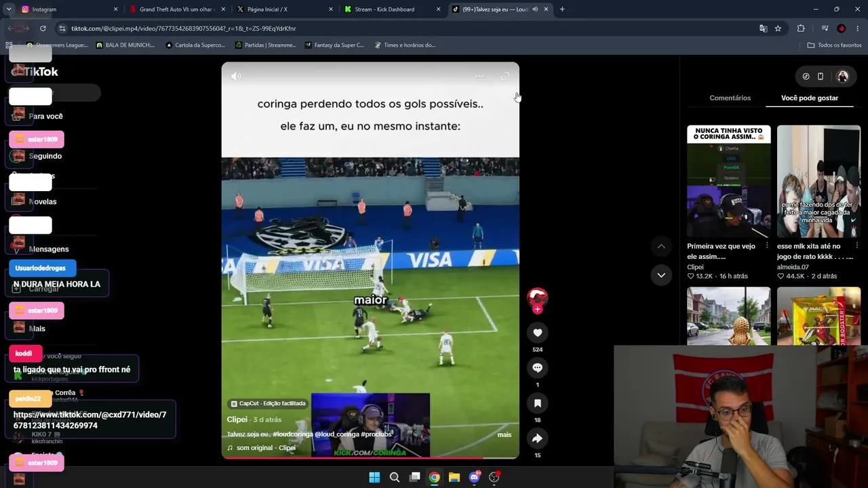The height and width of the screenshot is (488, 868).
Task: Open a new browser tab
Action: (x=562, y=9)
